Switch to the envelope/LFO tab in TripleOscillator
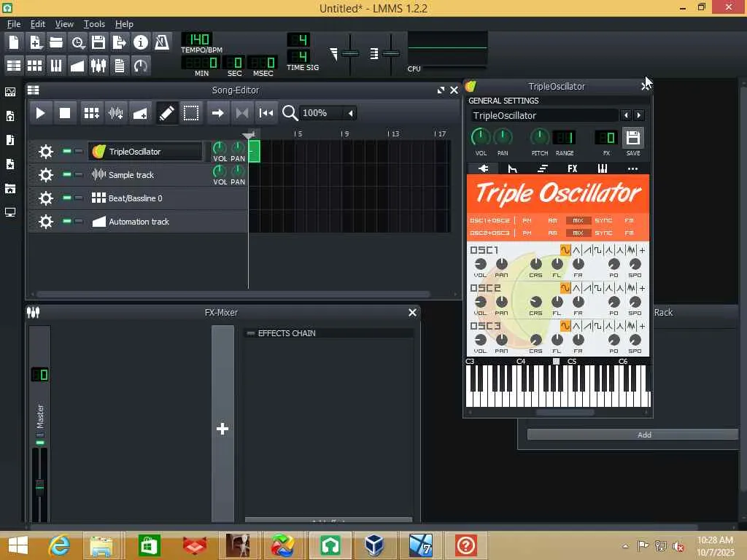 tap(512, 168)
